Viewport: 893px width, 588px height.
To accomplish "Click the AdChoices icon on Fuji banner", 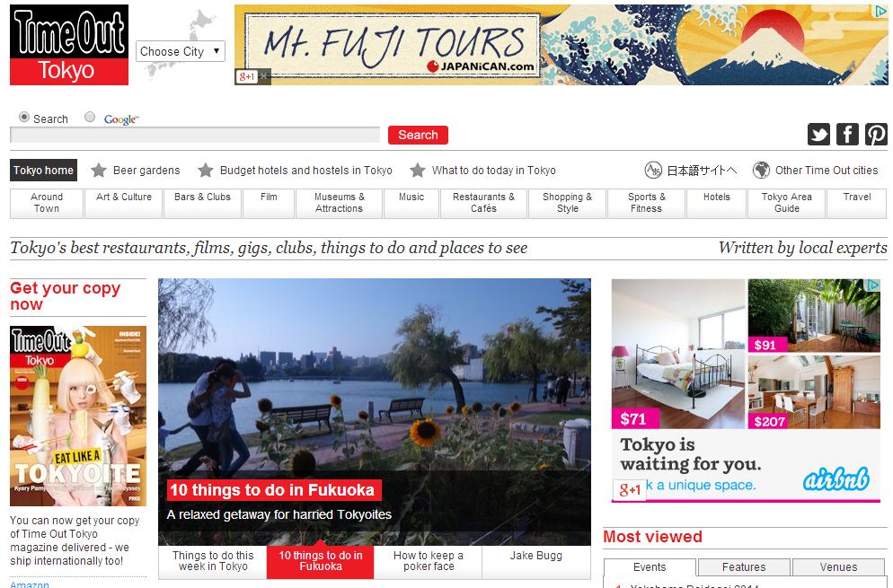I will 881,10.
